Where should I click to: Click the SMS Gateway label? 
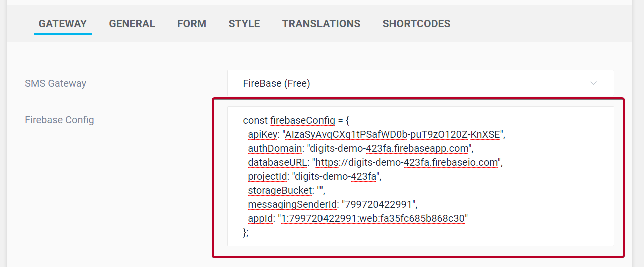(55, 83)
